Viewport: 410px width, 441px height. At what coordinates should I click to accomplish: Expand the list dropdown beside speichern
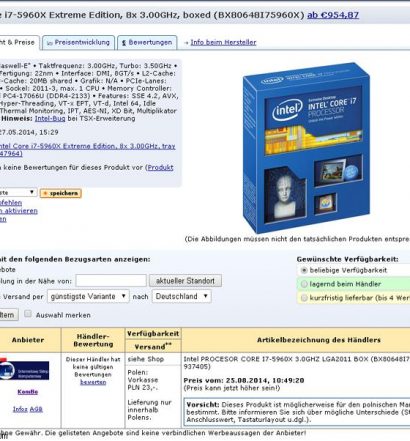pos(17,192)
